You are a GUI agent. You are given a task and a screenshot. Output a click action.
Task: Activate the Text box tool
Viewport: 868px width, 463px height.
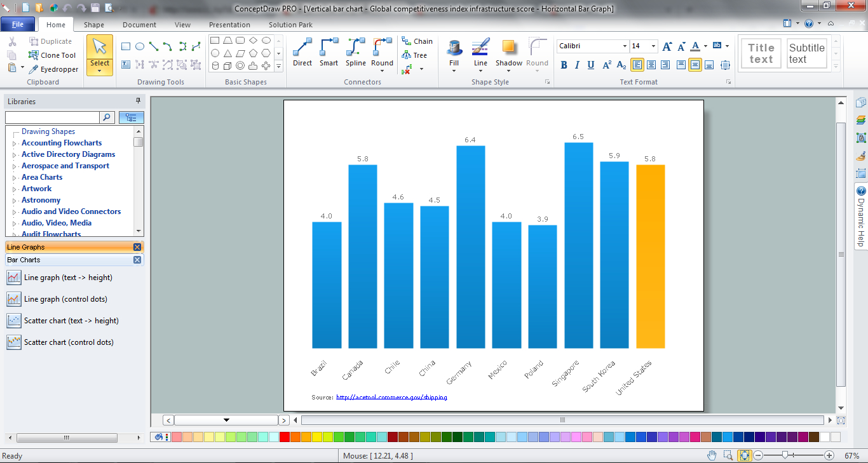126,64
